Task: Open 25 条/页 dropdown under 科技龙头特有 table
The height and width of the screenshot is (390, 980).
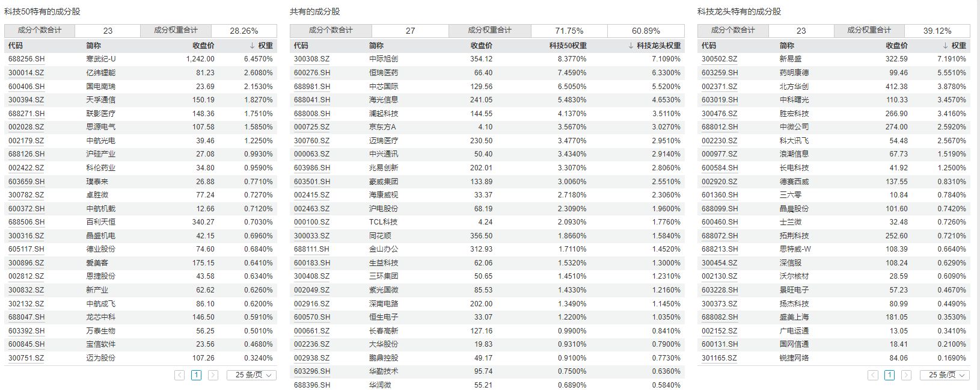Action: tap(945, 375)
